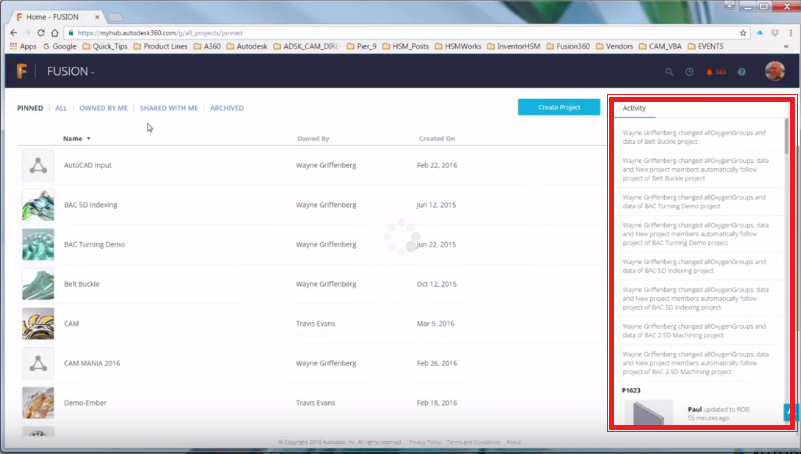This screenshot has width=801, height=454.
Task: Open Belt Buckle project thumbnail
Action: (x=38, y=284)
